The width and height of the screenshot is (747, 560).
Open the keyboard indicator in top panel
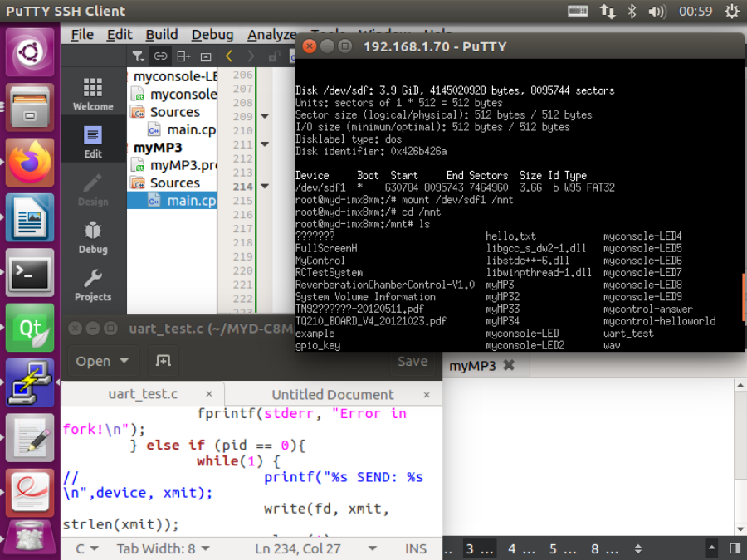pyautogui.click(x=578, y=11)
